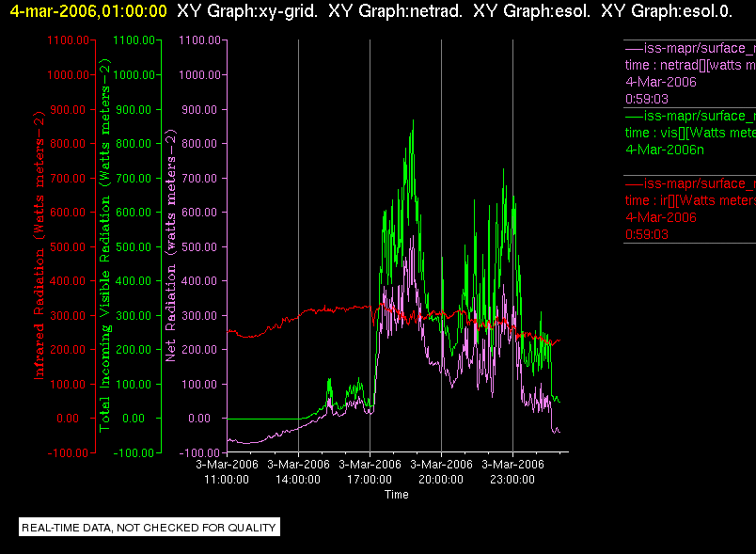Screen dimensions: 756x554
Task: Select the purple netrad legend entry
Action: click(690, 73)
